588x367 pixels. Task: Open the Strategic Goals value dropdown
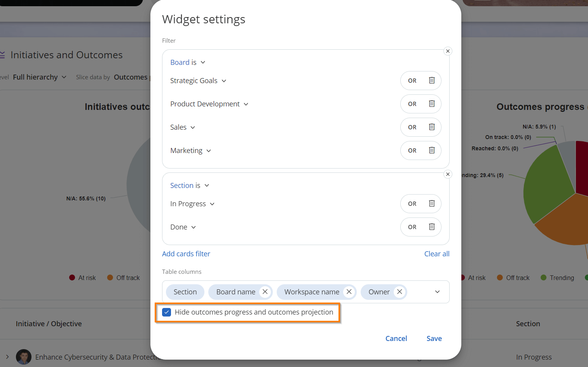[198, 81]
